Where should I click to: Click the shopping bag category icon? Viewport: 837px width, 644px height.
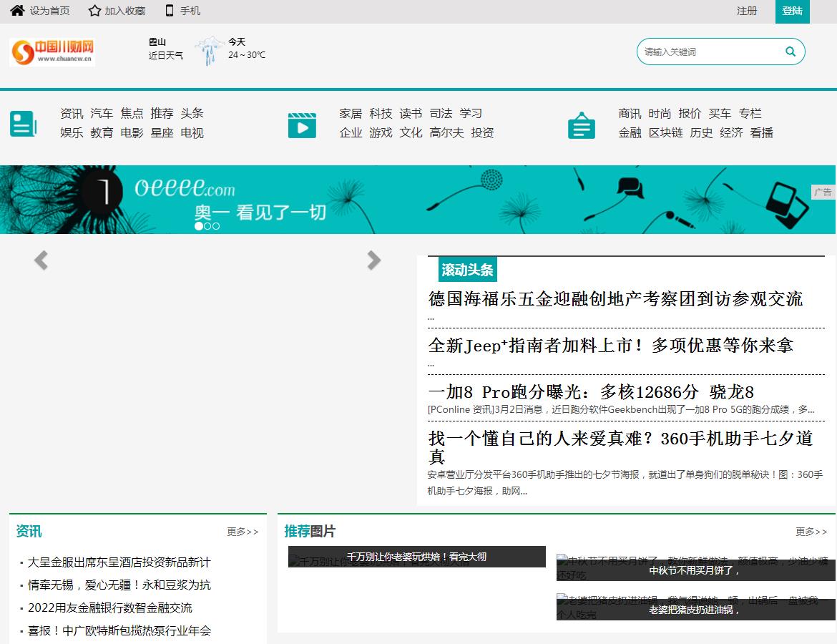(x=582, y=125)
